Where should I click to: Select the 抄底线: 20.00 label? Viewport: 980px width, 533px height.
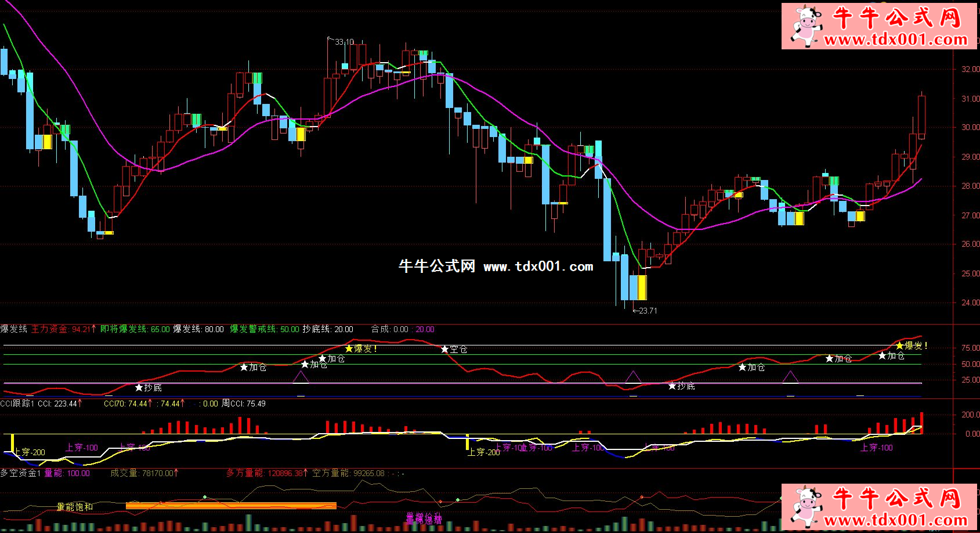pyautogui.click(x=328, y=329)
